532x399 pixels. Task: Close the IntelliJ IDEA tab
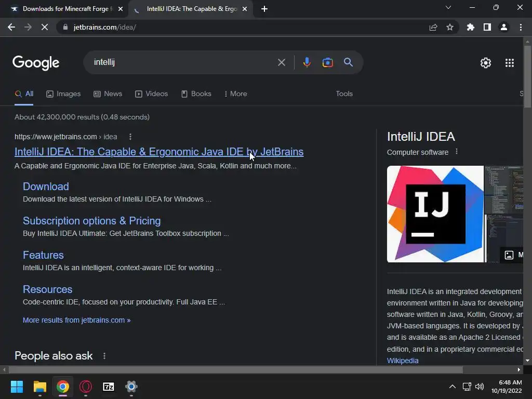pyautogui.click(x=245, y=9)
